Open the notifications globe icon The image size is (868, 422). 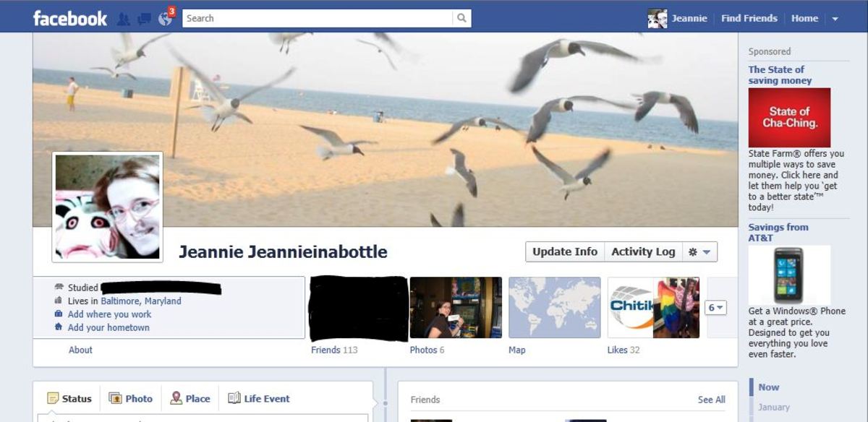tap(164, 19)
